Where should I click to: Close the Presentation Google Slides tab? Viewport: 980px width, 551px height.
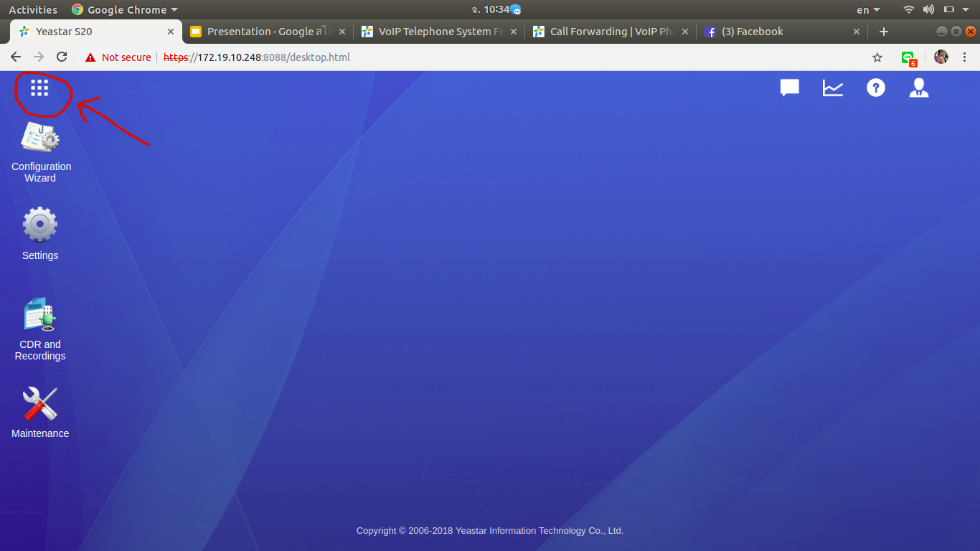[x=342, y=32]
